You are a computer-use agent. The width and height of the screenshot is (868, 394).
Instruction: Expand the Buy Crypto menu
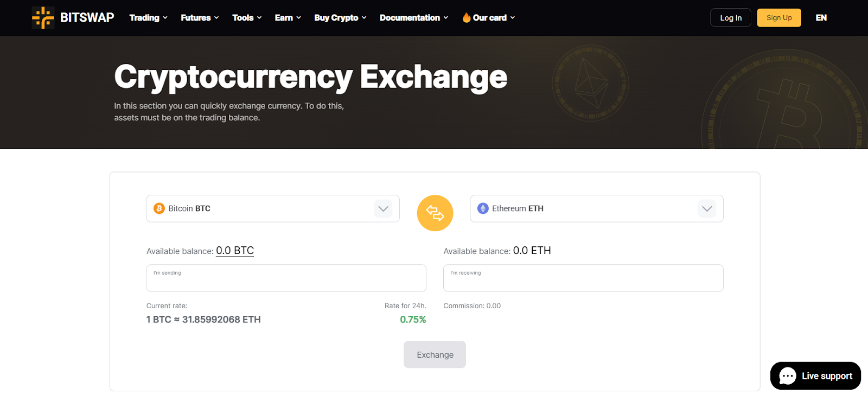[x=340, y=18]
